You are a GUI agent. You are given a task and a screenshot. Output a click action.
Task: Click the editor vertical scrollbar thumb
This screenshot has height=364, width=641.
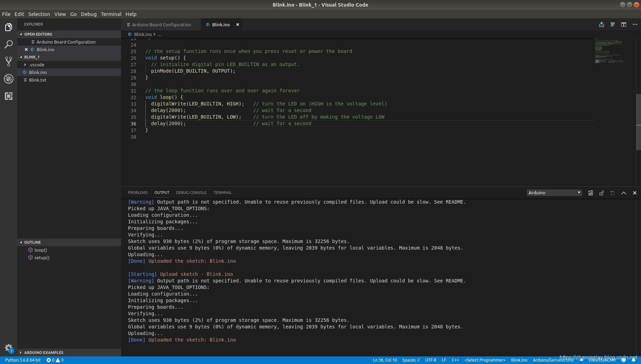tap(639, 122)
